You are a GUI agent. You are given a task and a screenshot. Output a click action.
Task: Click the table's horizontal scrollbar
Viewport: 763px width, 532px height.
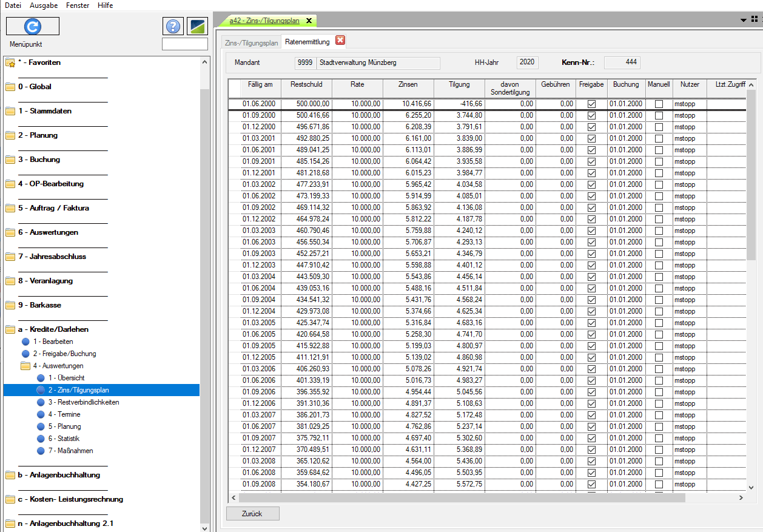pos(461,497)
